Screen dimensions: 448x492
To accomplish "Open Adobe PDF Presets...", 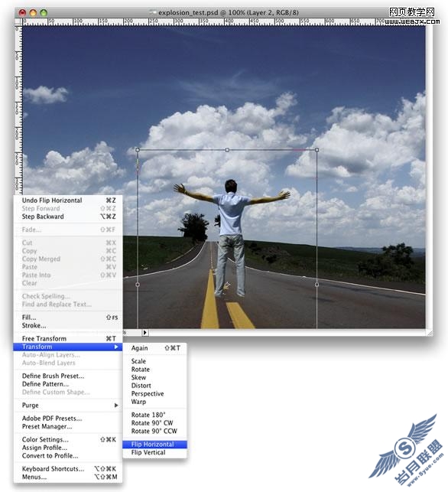I will pos(68,419).
